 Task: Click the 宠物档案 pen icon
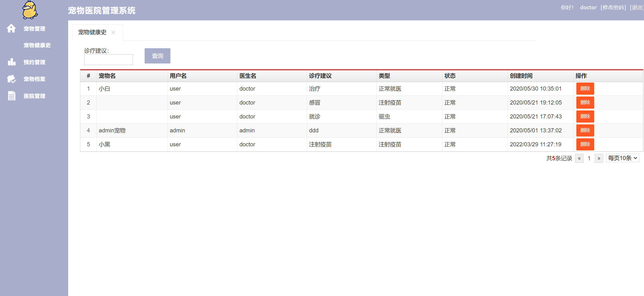[12, 79]
